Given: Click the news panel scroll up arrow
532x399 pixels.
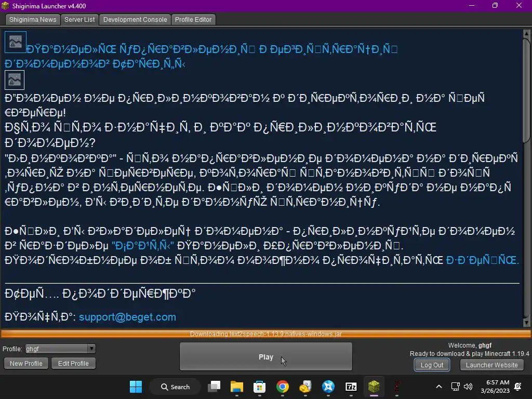Looking at the screenshot, I should point(527,34).
